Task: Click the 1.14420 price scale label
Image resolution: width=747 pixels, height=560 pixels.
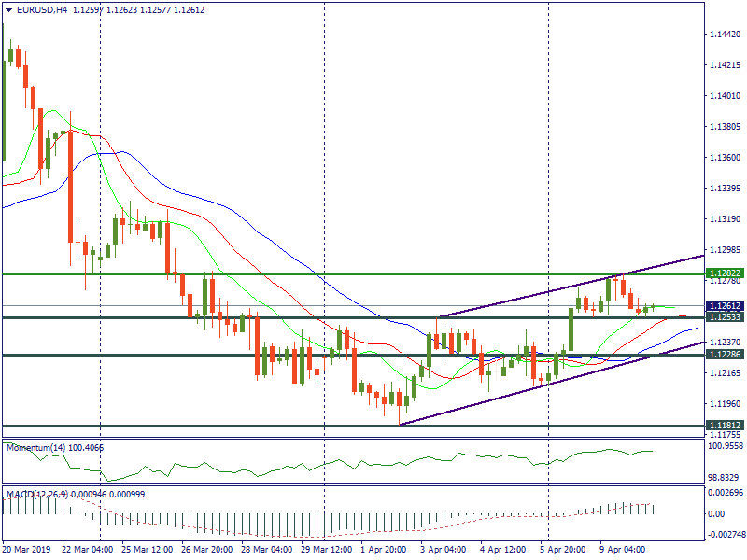Action: (x=725, y=35)
